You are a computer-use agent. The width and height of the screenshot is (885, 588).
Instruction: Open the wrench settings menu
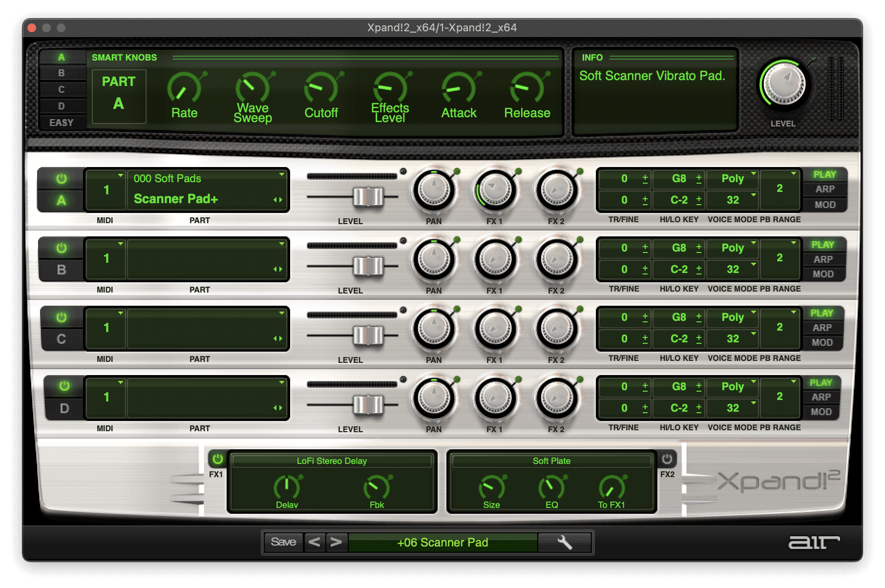[x=564, y=542]
